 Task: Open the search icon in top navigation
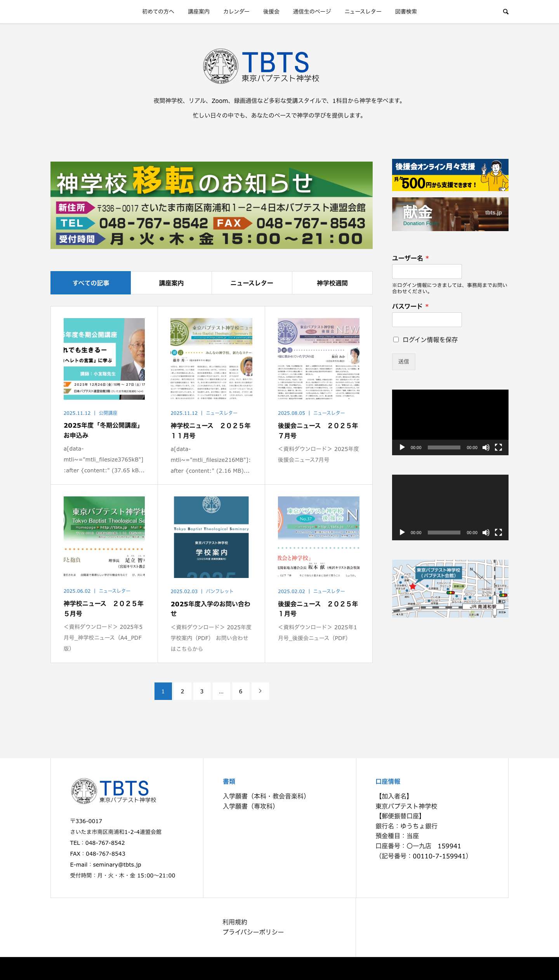(x=505, y=12)
